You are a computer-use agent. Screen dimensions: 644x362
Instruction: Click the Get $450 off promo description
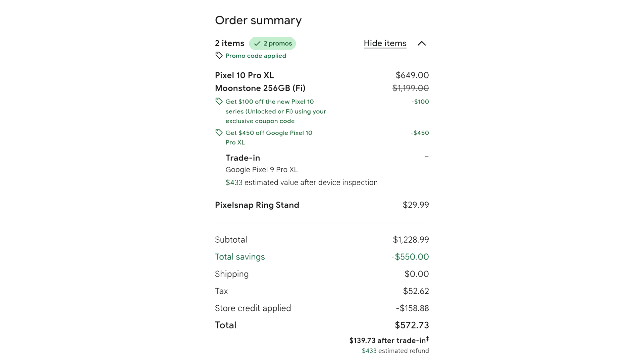pos(269,137)
